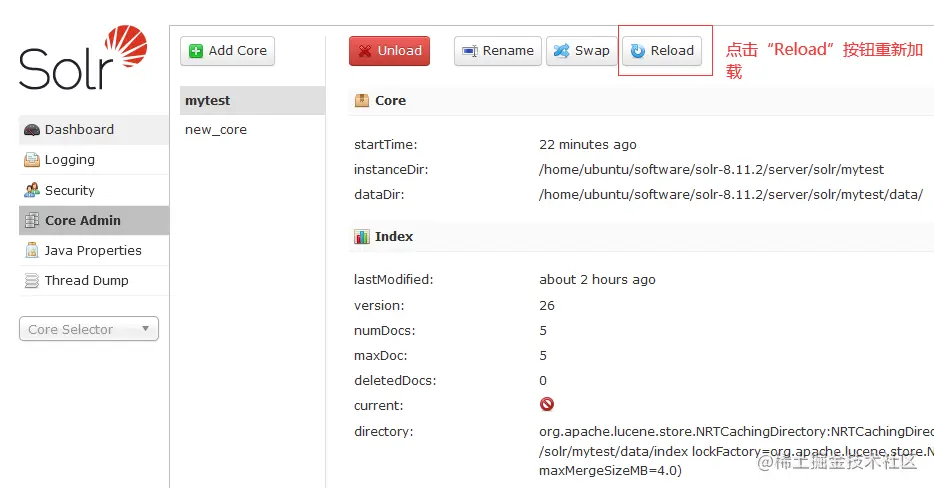Click the Core Admin grid icon

32,220
